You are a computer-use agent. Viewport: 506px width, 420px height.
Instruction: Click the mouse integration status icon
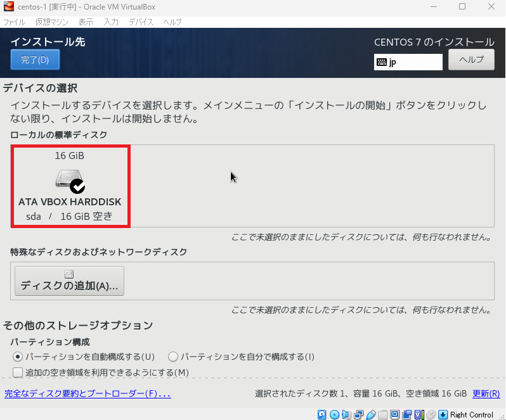431,414
